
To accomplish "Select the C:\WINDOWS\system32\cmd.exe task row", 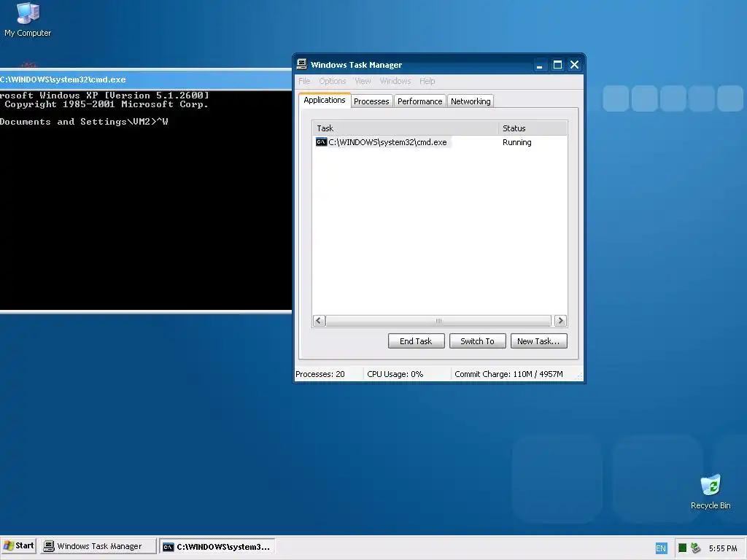I will tap(440, 142).
